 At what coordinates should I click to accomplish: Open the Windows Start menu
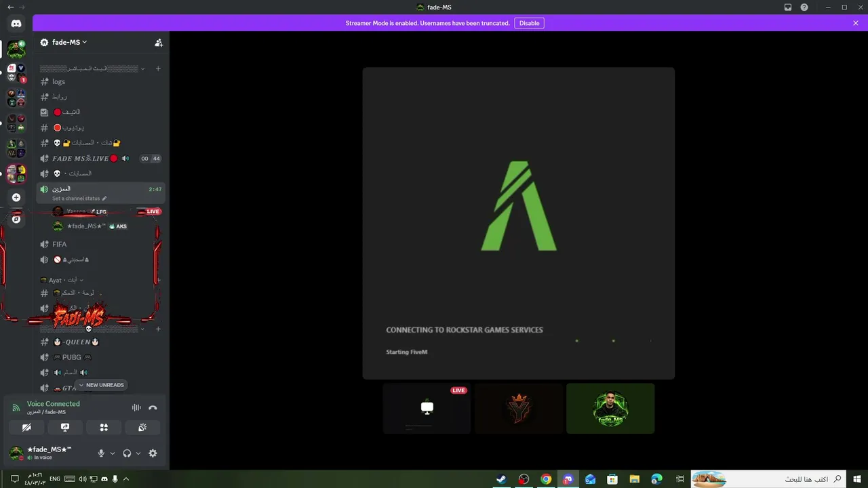click(x=857, y=479)
